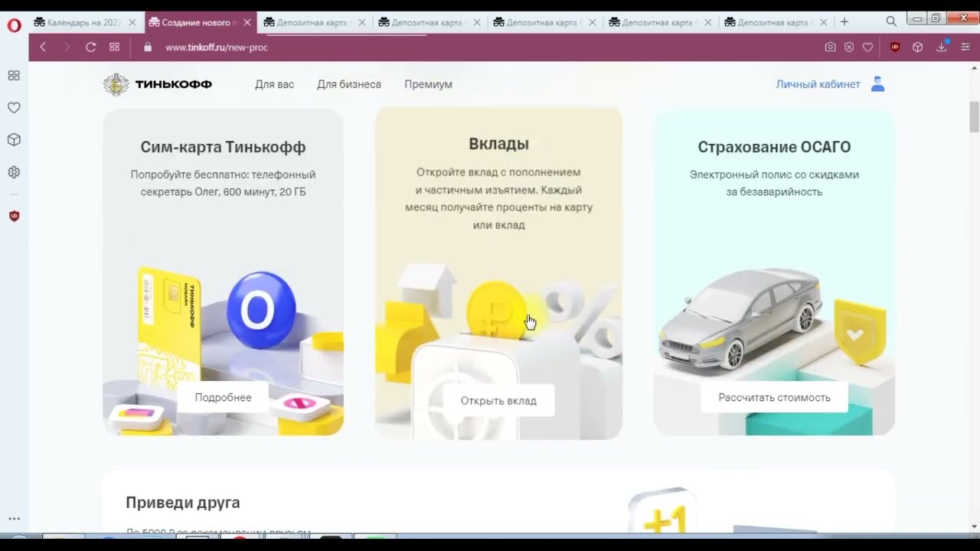Close the Календарь на 2023 tab
The width and height of the screenshot is (980, 551).
pyautogui.click(x=132, y=23)
